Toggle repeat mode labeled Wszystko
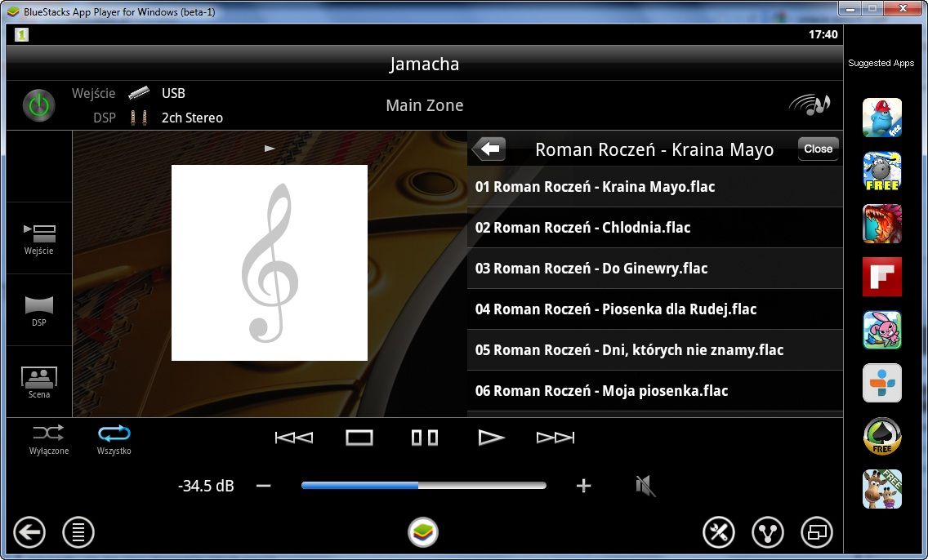This screenshot has width=928, height=560. (114, 440)
